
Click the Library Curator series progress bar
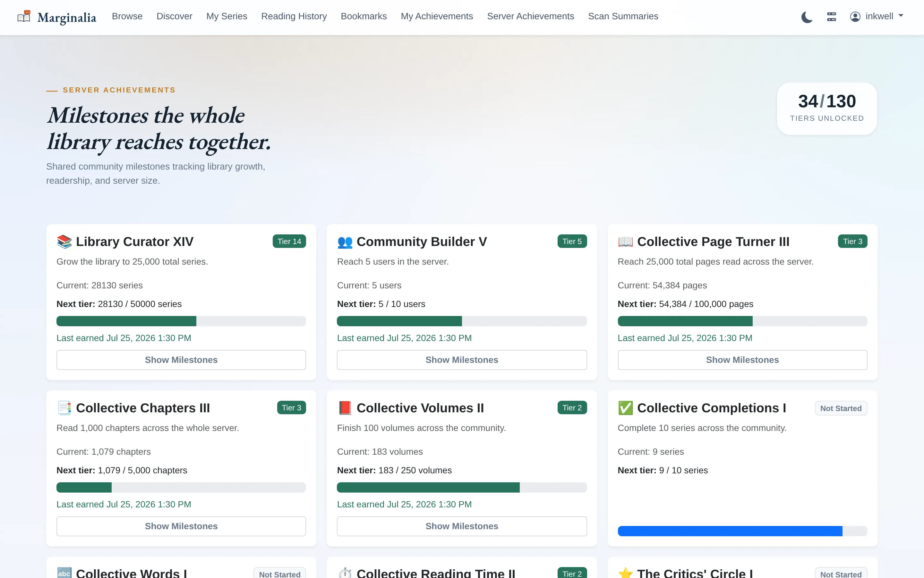(181, 321)
